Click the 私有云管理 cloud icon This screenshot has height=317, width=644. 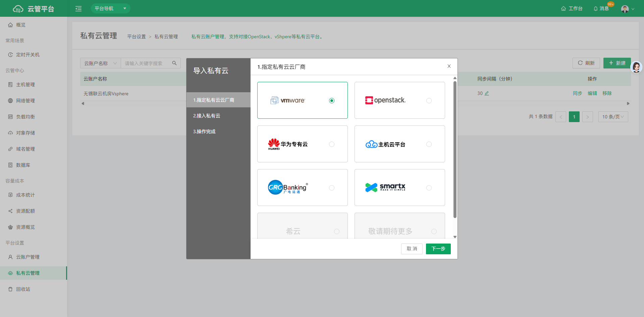point(10,273)
